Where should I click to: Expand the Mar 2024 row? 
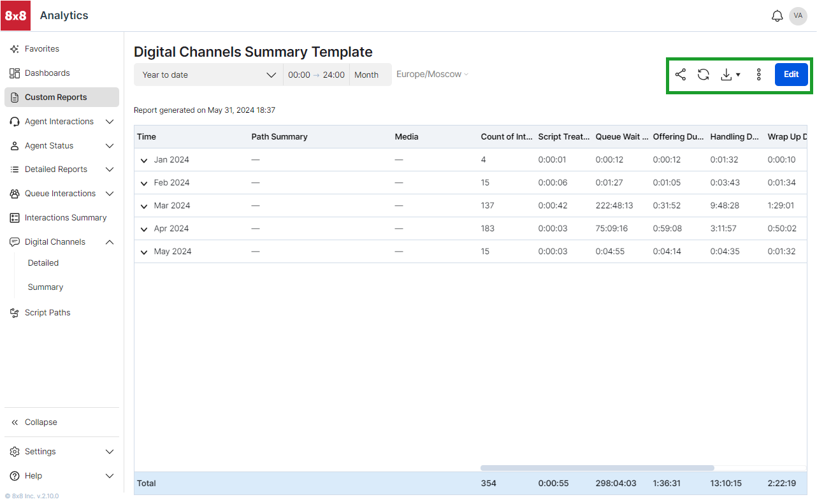pos(143,206)
